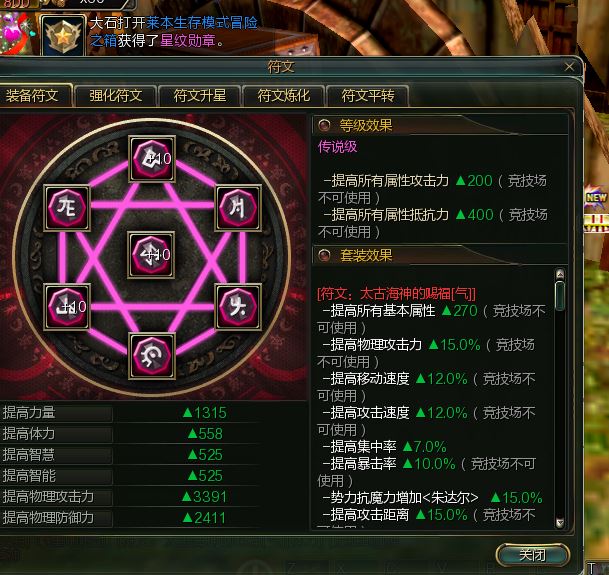The image size is (609, 575).
Task: Switch to the 符文升星 tab
Action: [200, 96]
